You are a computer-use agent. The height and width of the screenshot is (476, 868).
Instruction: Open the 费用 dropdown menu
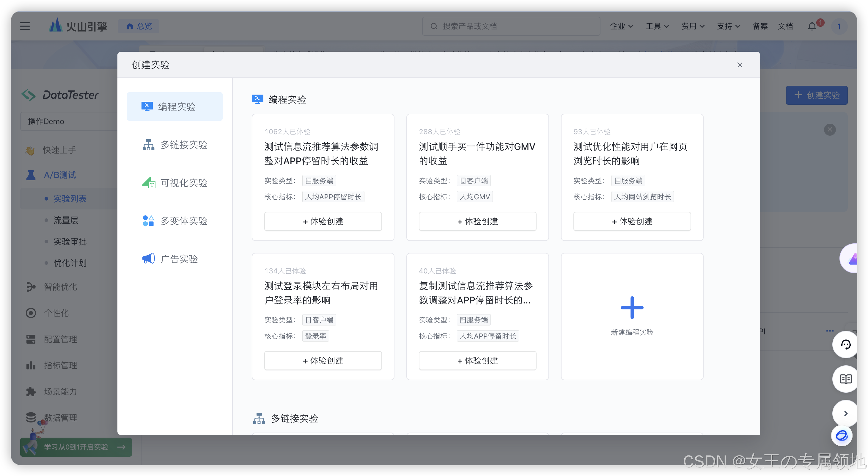pos(693,26)
